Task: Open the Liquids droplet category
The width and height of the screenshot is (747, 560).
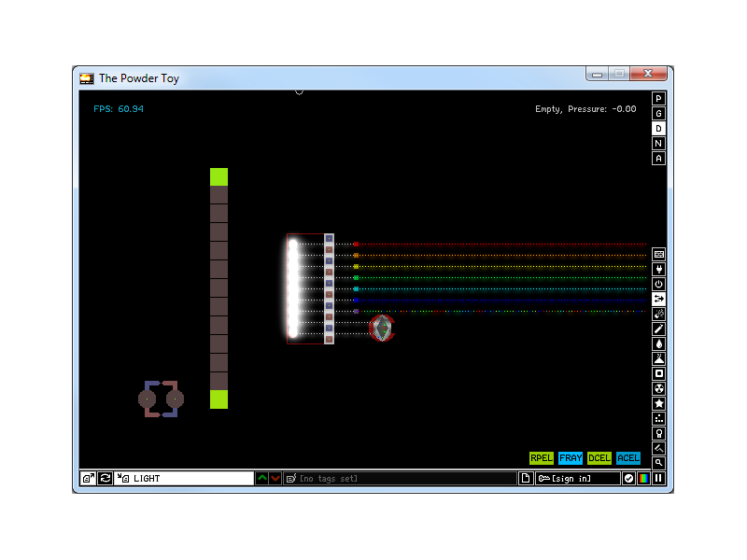Action: pyautogui.click(x=658, y=343)
